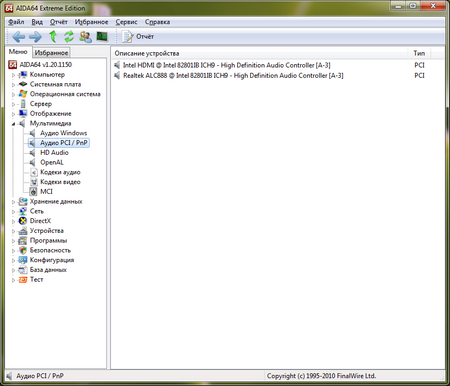The width and height of the screenshot is (450, 386).
Task: Open the users icon in toolbar
Action: coord(85,36)
